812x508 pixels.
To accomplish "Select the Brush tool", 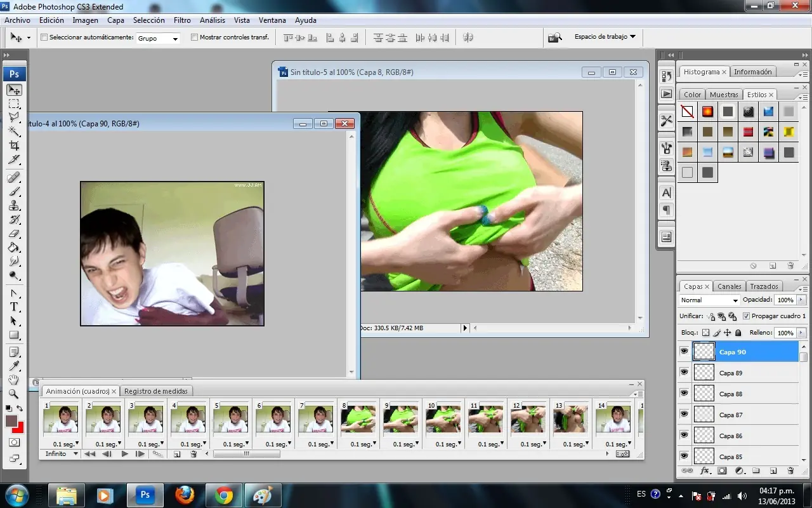I will (14, 191).
